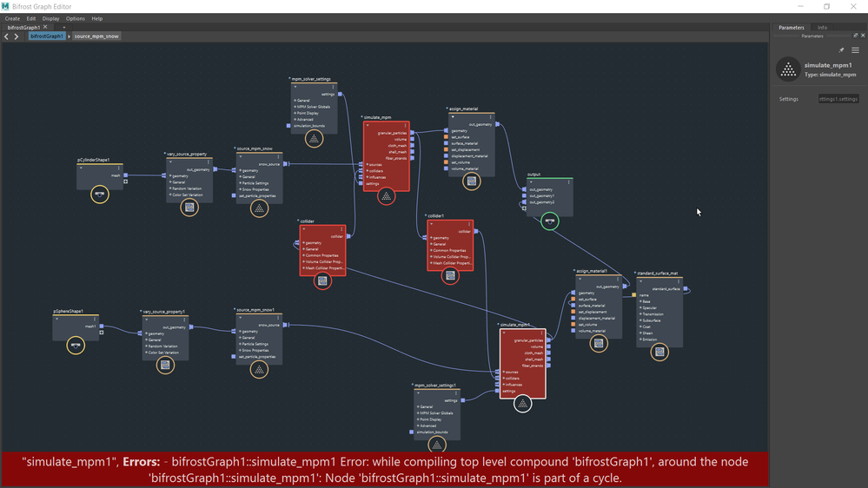Navigate back in graph history
The height and width of the screenshot is (488, 868).
[7, 36]
